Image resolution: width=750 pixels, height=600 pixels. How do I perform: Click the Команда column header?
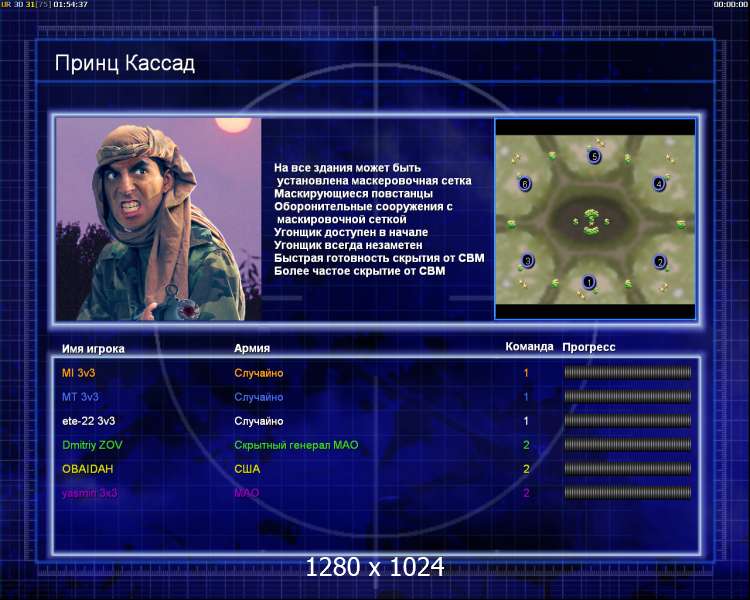529,346
